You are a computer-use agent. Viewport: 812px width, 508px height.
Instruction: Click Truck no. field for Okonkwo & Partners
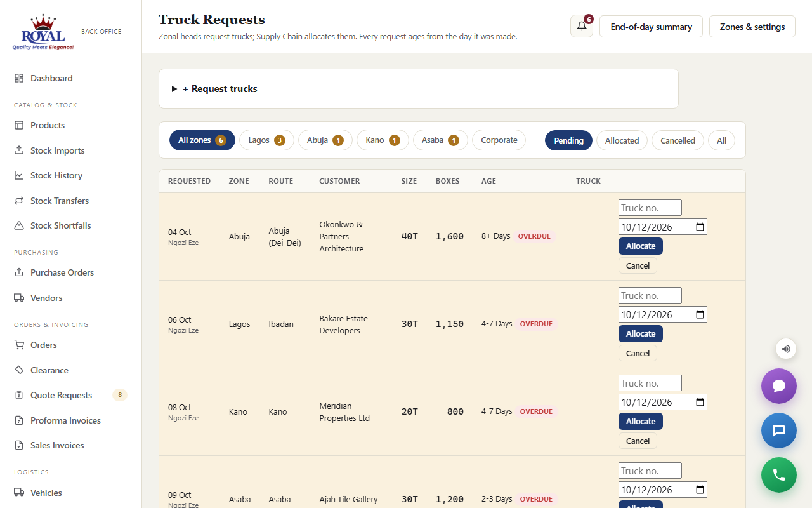pos(650,208)
